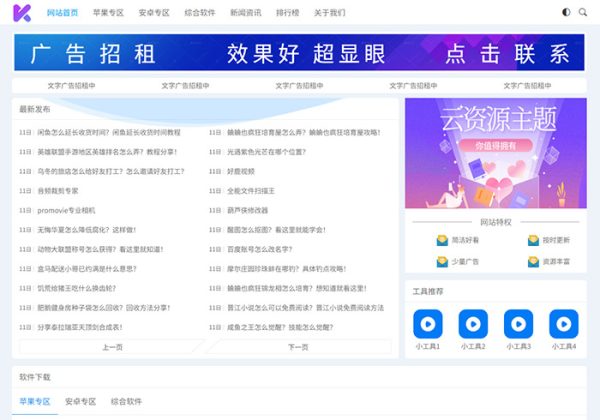Viewport: 600px width, 420px height.
Task: Click the 简洁好看 feature icon
Action: [x=442, y=240]
